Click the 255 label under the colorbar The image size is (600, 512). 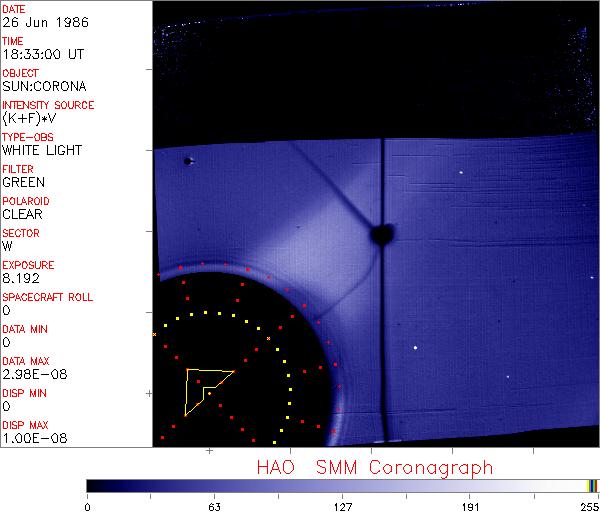point(589,505)
